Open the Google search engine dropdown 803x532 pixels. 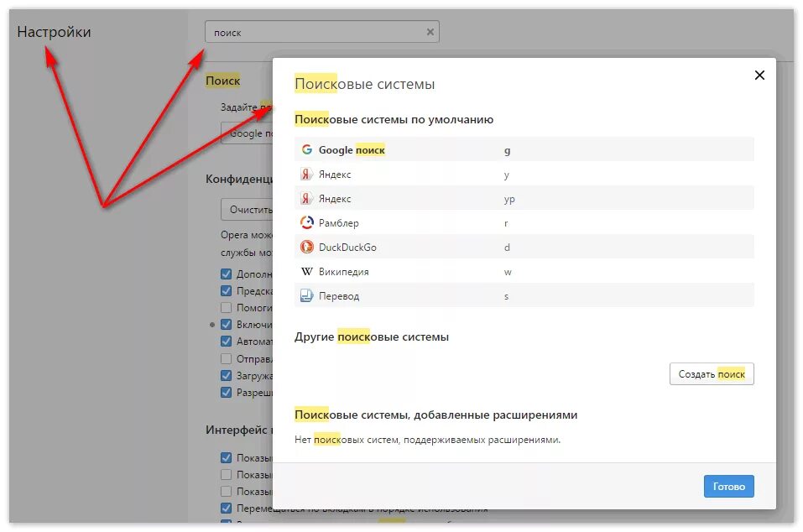[248, 133]
